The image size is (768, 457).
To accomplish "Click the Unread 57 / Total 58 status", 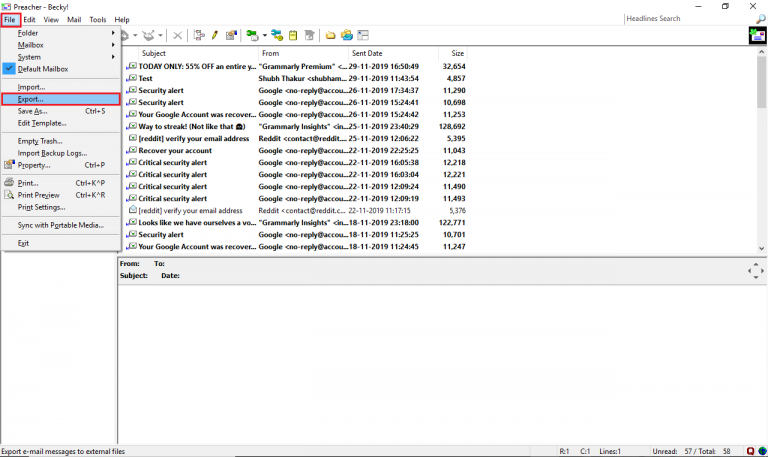I will tap(691, 451).
